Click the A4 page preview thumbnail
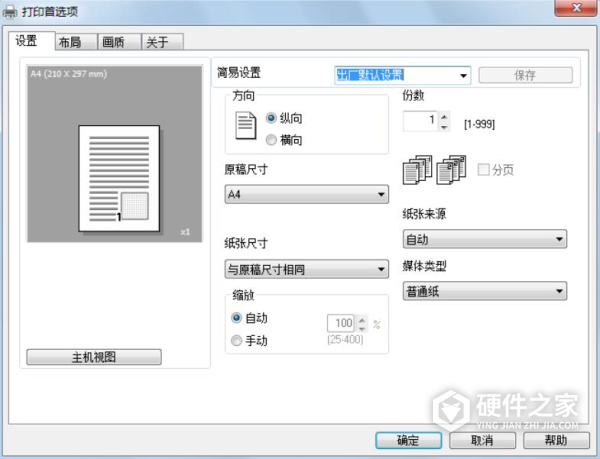This screenshot has height=459, width=600. point(119,179)
